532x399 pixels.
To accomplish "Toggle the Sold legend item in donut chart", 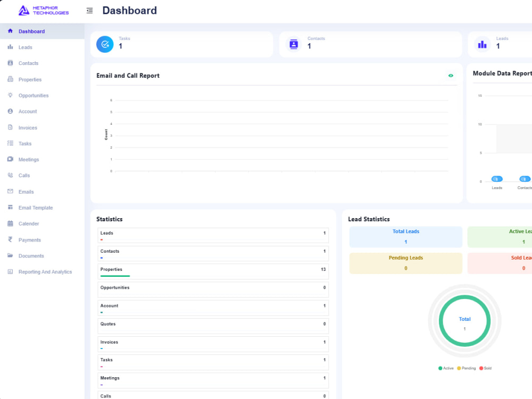I will [x=485, y=368].
